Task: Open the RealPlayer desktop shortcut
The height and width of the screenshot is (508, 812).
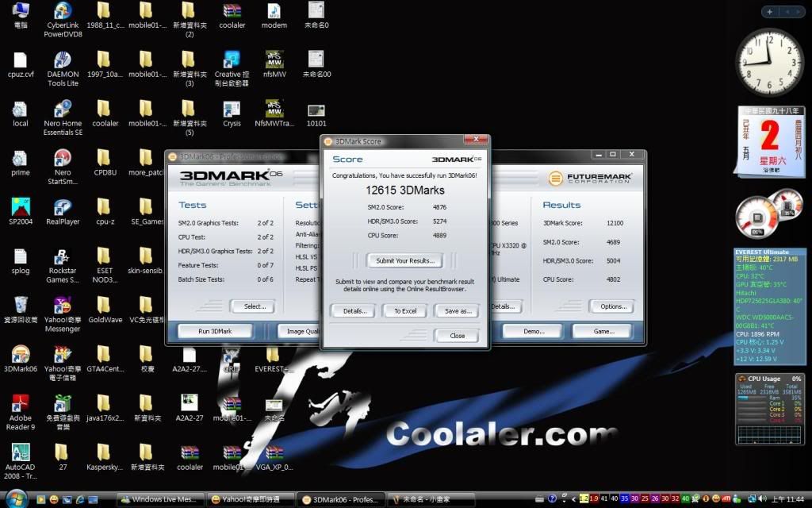Action: (63, 208)
